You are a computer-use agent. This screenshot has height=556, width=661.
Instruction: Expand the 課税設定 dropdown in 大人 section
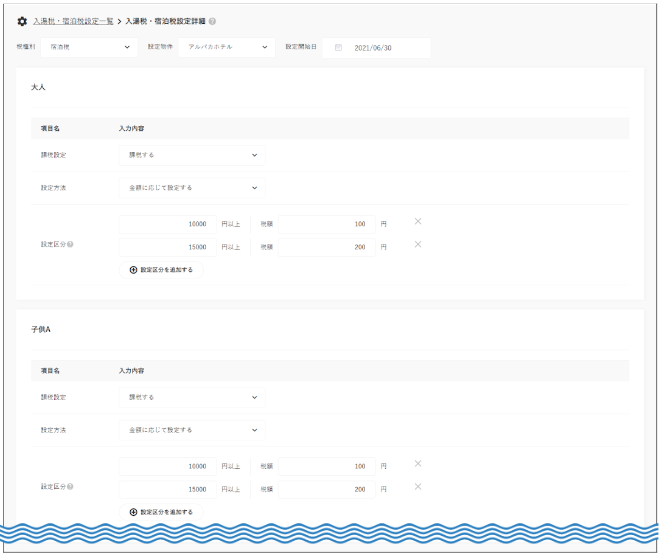point(190,155)
